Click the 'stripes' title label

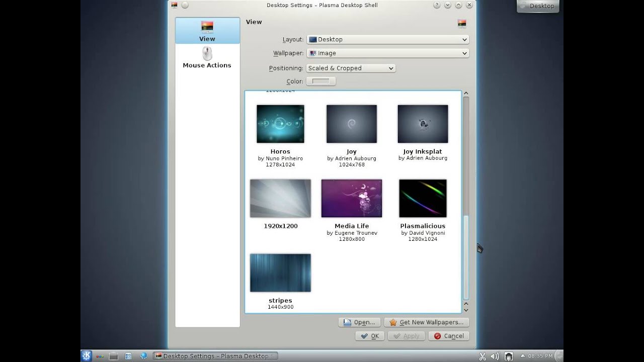(x=280, y=301)
